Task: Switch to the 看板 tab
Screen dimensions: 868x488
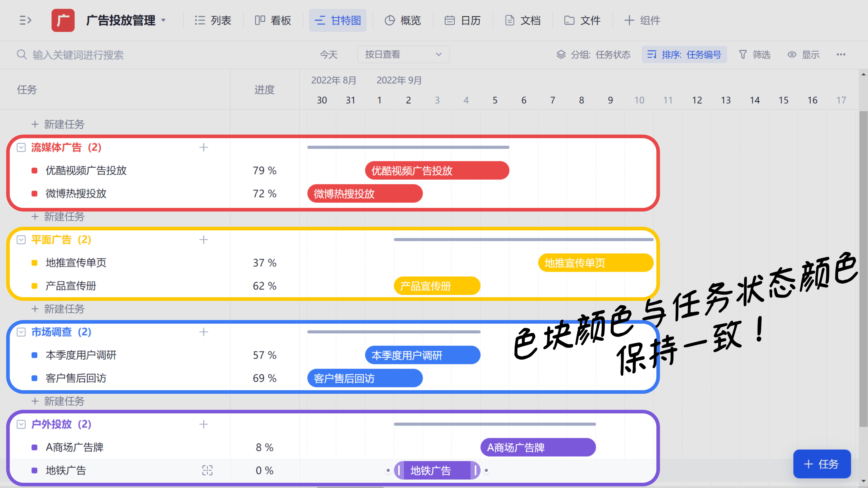Action: click(273, 21)
